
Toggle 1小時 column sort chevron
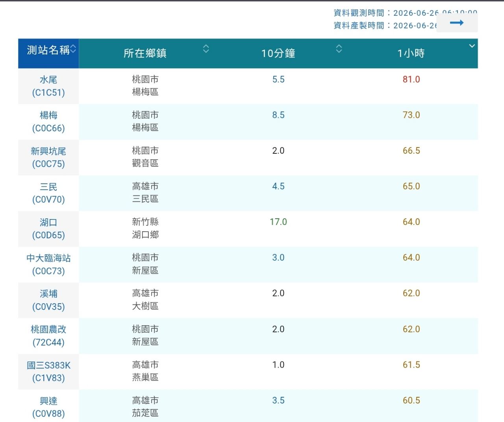pos(472,46)
